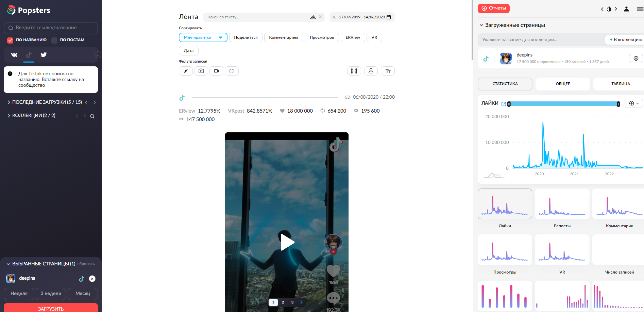Switch to the ТАБЛИЦА tab

point(620,84)
